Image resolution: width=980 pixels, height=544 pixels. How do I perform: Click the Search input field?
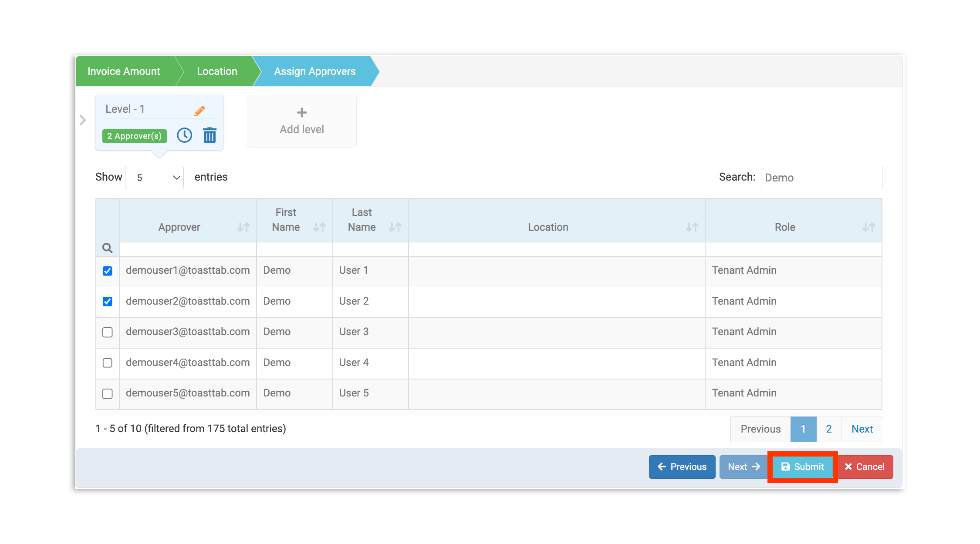click(x=821, y=178)
